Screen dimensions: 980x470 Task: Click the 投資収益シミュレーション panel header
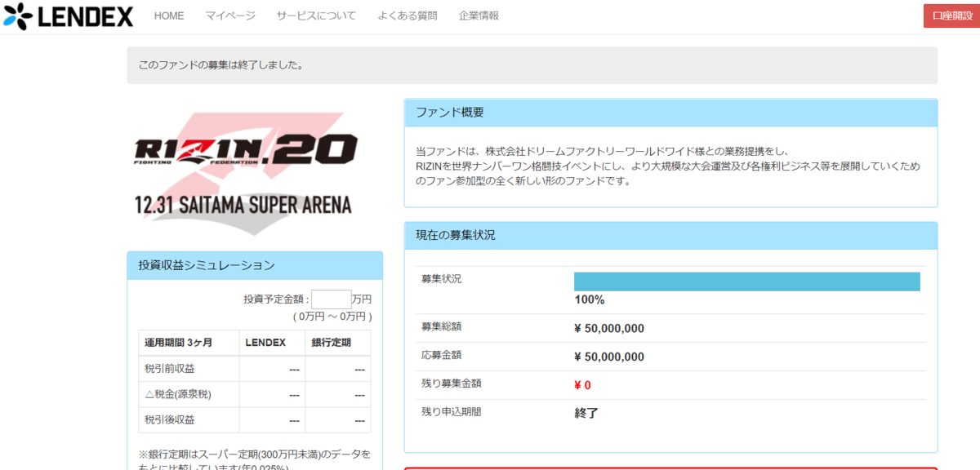click(x=255, y=265)
